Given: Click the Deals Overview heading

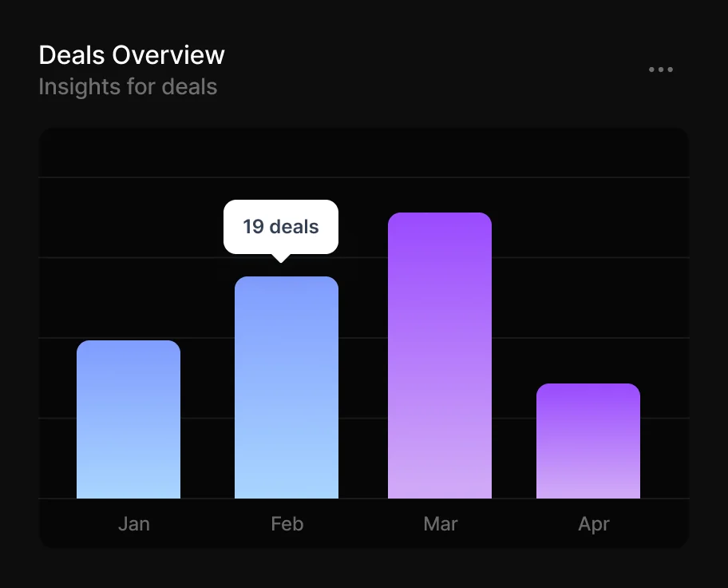Looking at the screenshot, I should point(132,55).
